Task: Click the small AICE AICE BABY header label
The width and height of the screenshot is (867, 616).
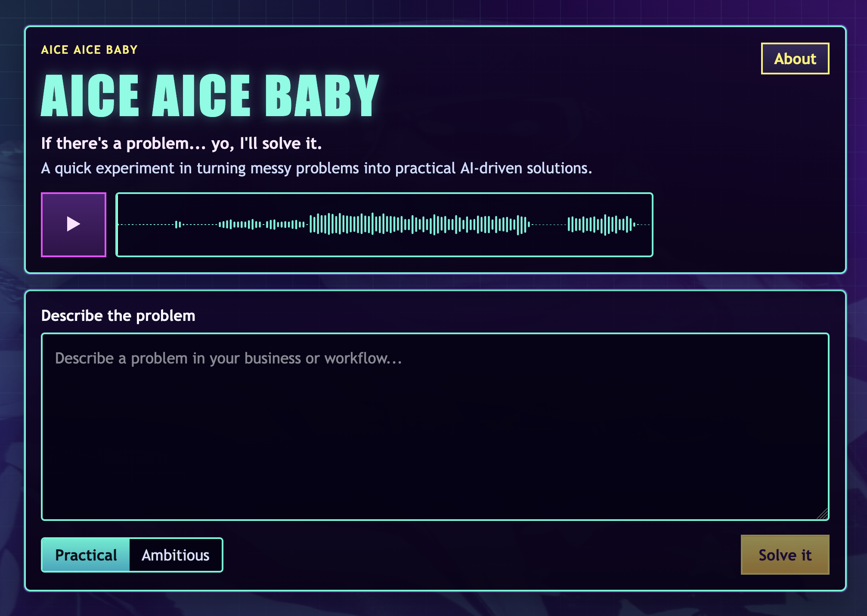Action: (x=89, y=49)
